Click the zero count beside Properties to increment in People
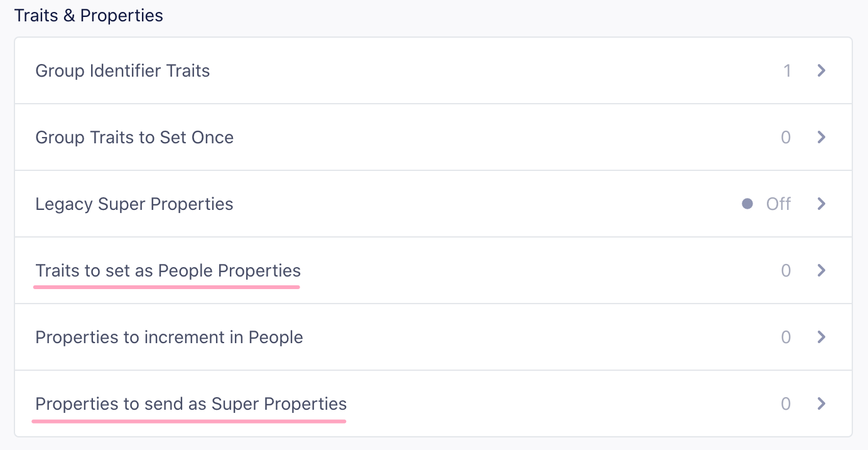 click(786, 337)
